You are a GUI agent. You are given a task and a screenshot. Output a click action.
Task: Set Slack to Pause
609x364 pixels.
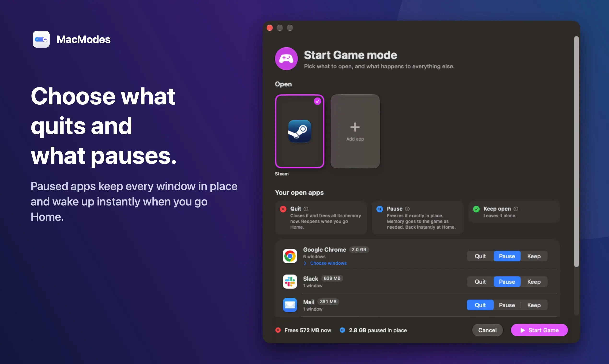(x=507, y=282)
